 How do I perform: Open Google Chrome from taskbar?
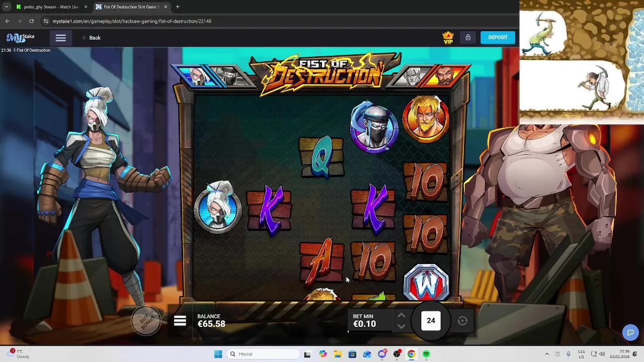[x=412, y=354]
